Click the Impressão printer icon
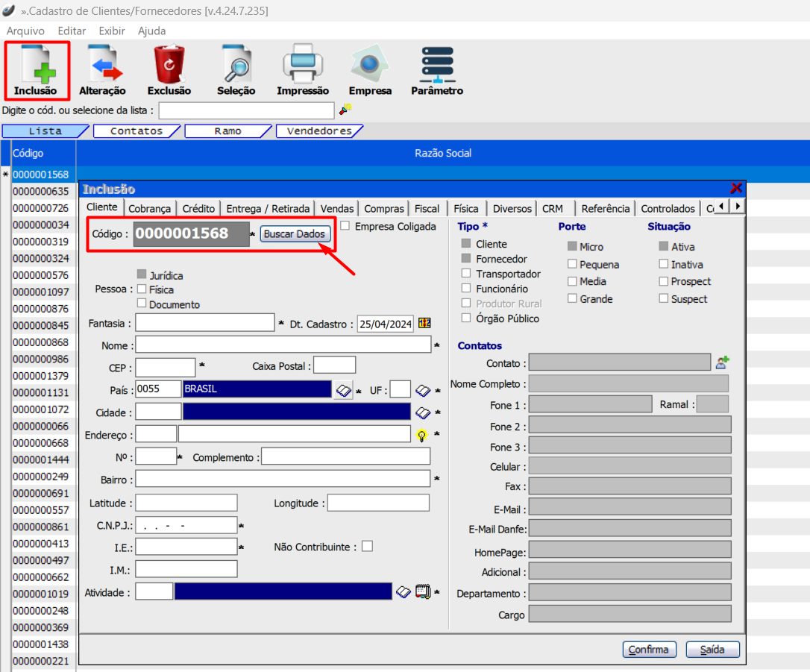The height and width of the screenshot is (672, 810). pos(302,64)
